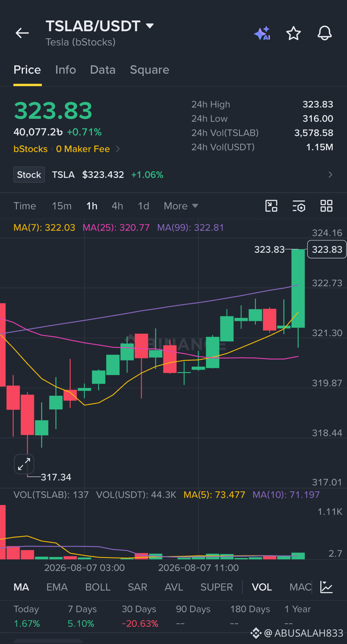
Task: Tap TSLA $323.432 stock row
Action: [x=173, y=175]
